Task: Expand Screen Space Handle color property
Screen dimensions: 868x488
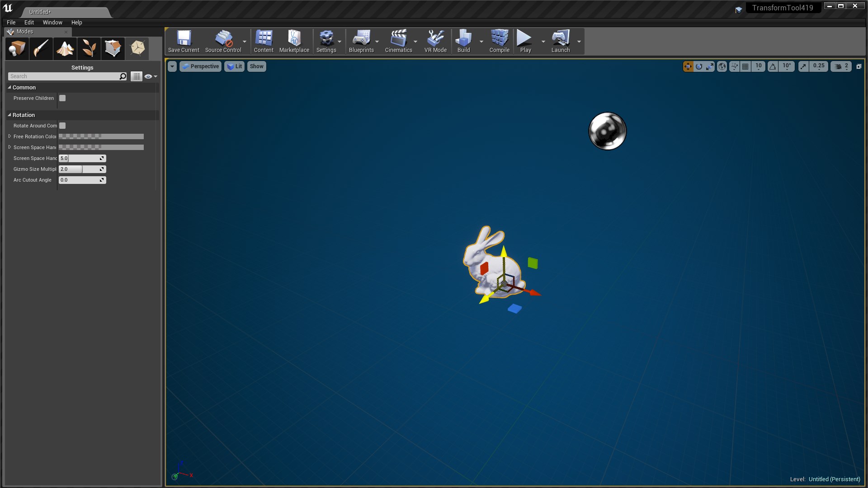Action: point(9,147)
